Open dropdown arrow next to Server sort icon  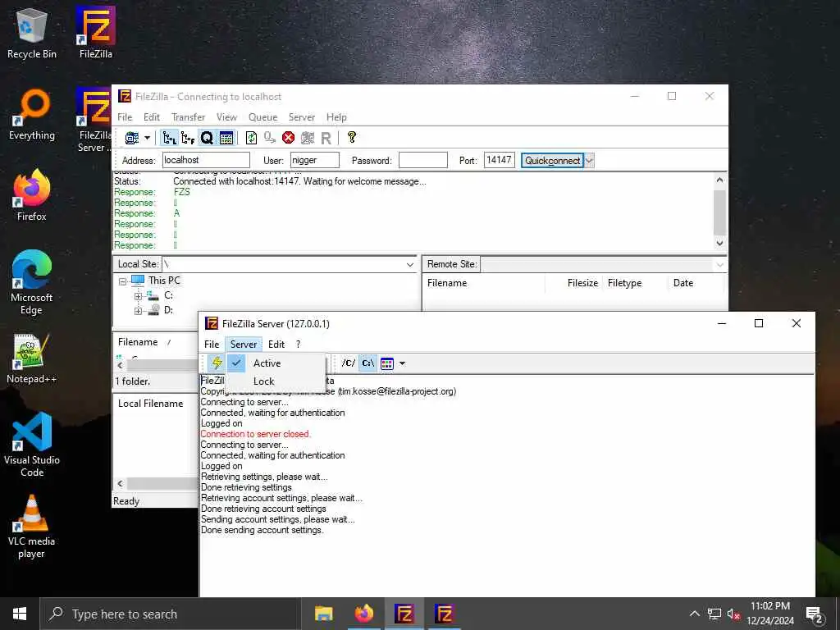[402, 363]
